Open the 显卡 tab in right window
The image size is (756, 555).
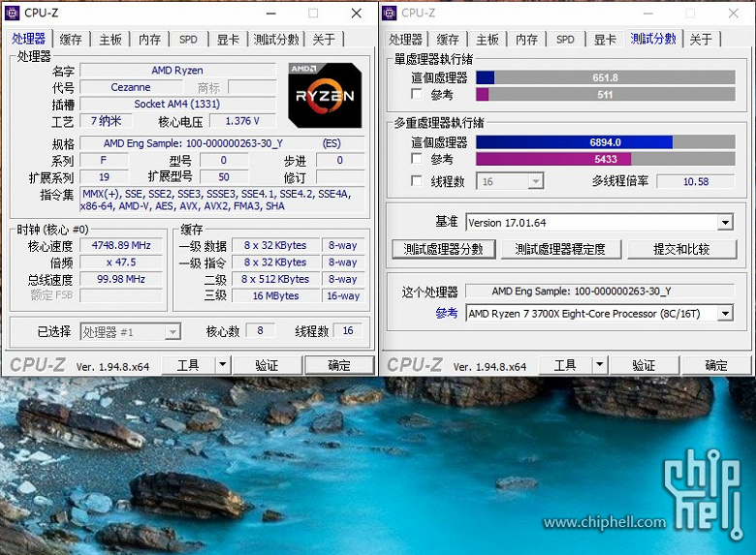[605, 39]
